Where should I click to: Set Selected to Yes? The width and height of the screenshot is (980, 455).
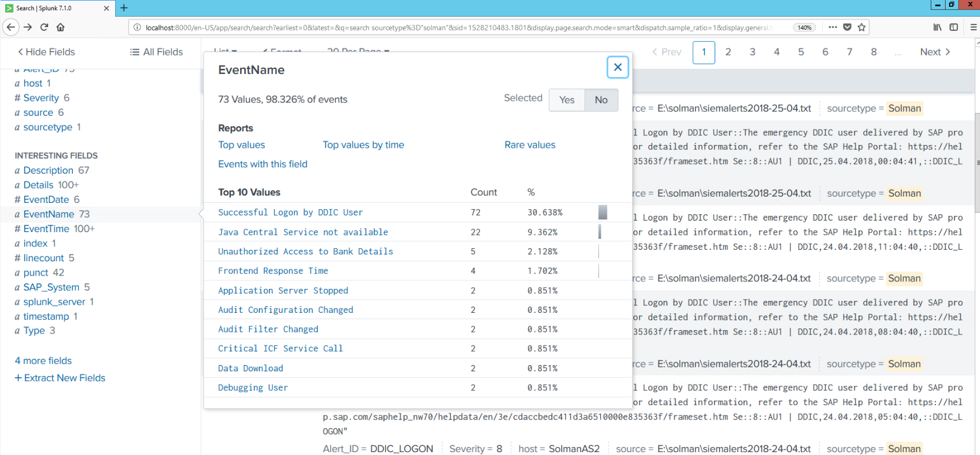566,100
